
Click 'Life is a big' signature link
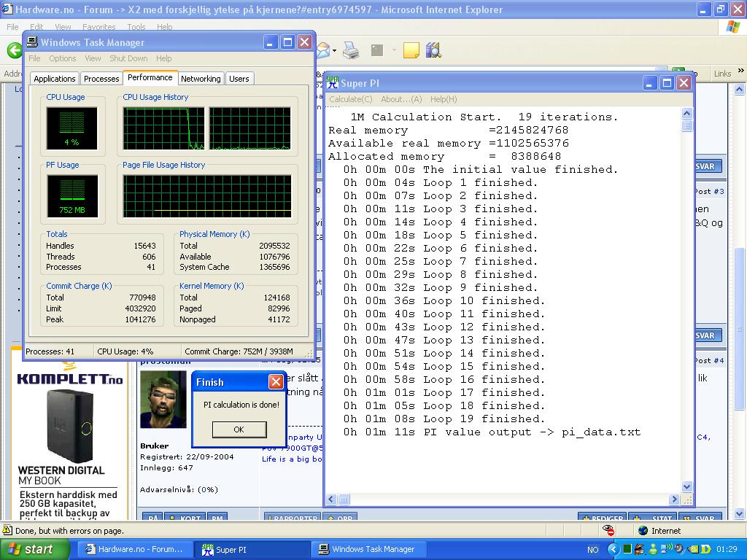pos(292,459)
